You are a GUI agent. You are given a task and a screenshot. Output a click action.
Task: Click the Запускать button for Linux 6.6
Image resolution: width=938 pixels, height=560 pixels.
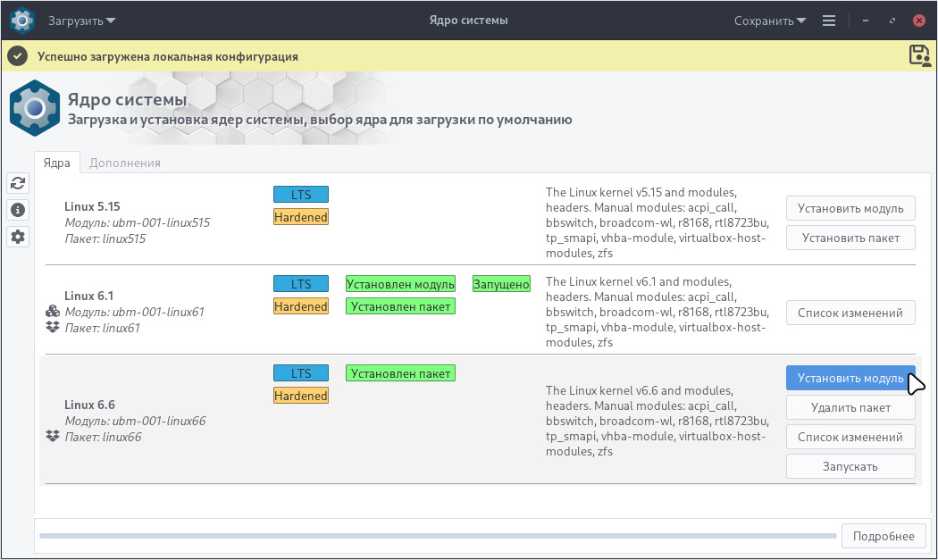point(850,466)
